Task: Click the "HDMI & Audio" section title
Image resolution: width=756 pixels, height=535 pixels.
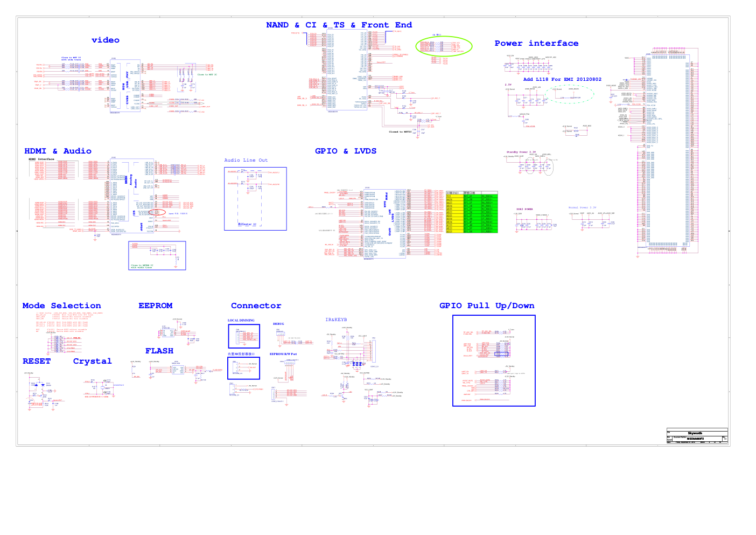Action: 58,151
